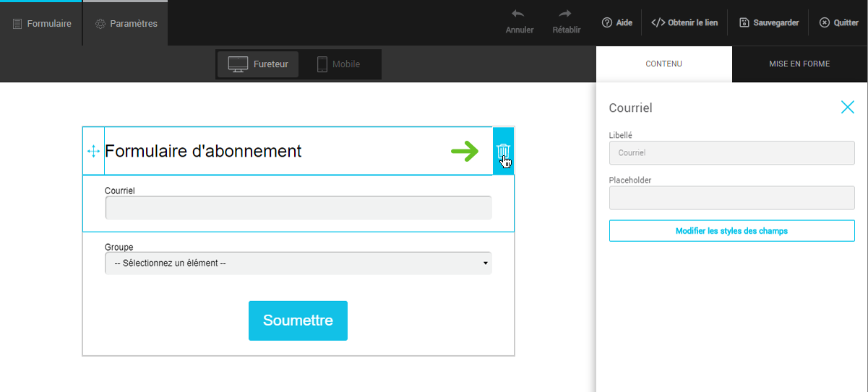Switch to the Mise en forme tab
Image resolution: width=868 pixels, height=392 pixels.
[x=799, y=64]
